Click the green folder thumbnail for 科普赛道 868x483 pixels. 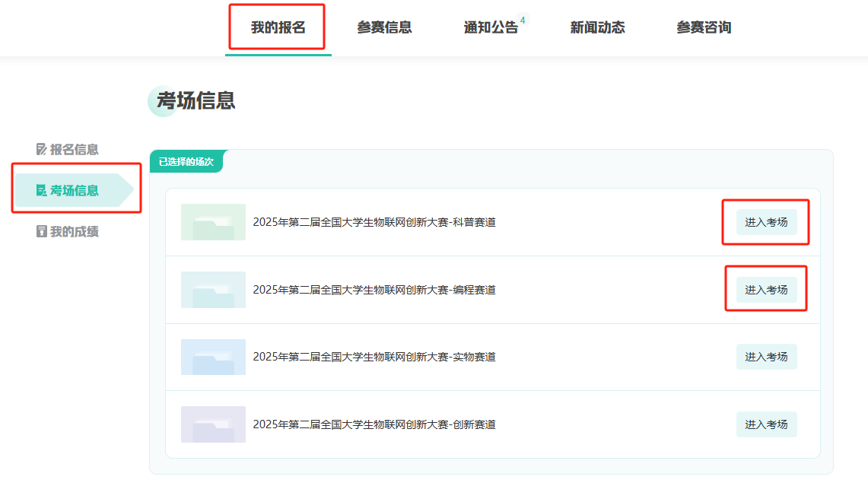point(213,222)
